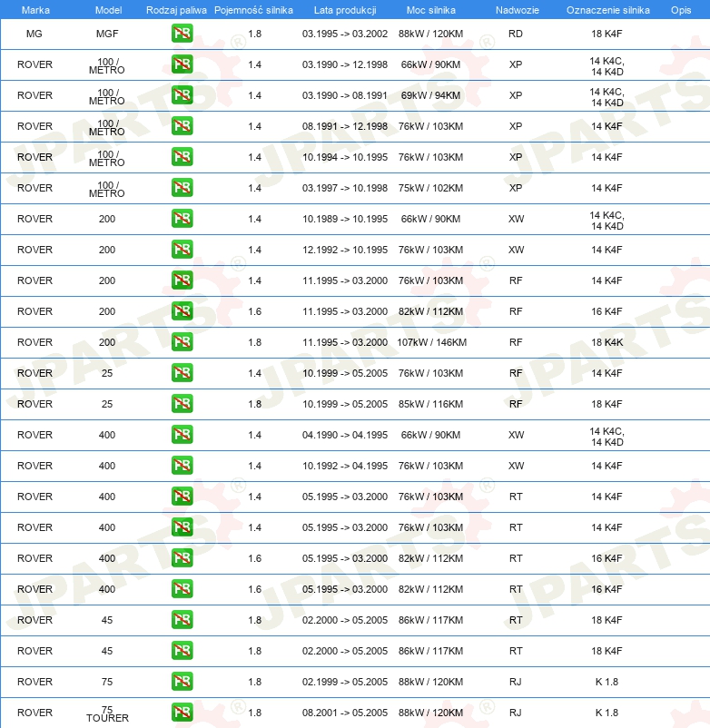Select the 03.1997 -> 10.1998 production cell
The height and width of the screenshot is (728, 710).
[344, 188]
